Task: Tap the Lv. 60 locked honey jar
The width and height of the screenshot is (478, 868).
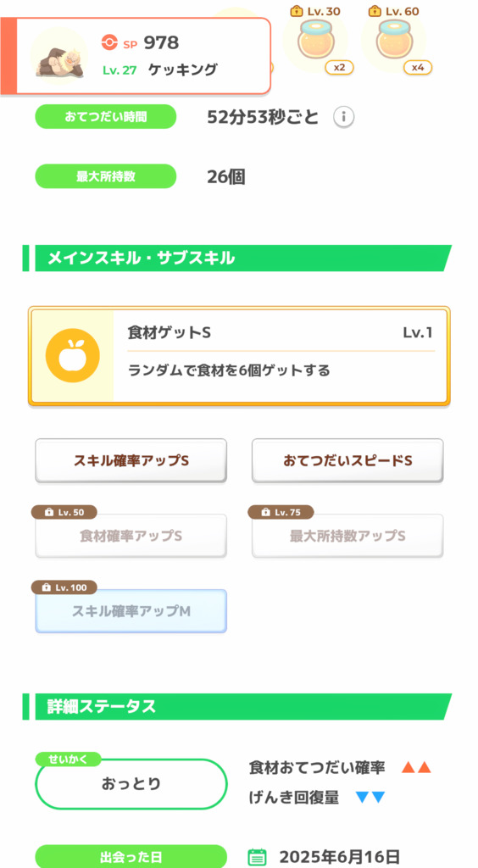Action: pyautogui.click(x=393, y=41)
